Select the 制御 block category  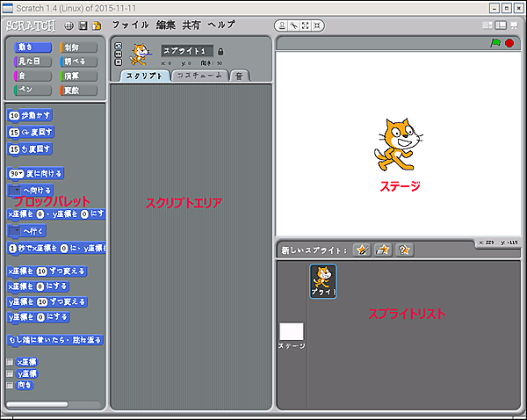(x=79, y=47)
